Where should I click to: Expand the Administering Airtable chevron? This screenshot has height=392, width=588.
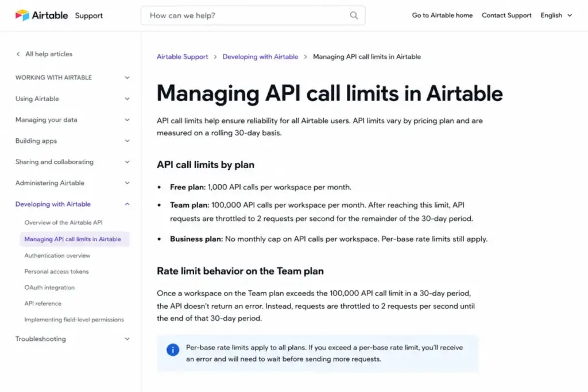[127, 183]
